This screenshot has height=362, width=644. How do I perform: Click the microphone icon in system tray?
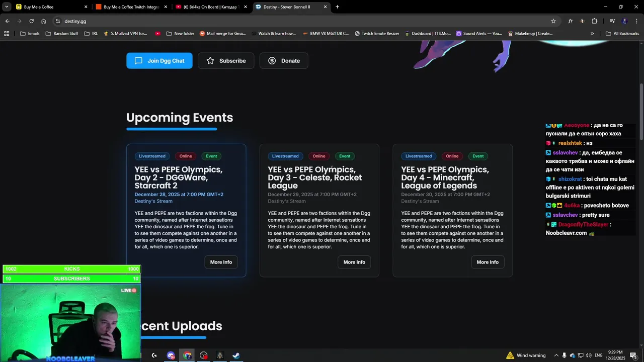point(565,355)
